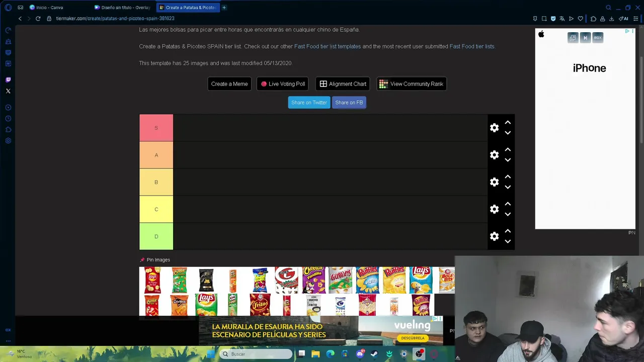Open browser tab search magnifier
The image size is (644, 362).
click(x=608, y=8)
